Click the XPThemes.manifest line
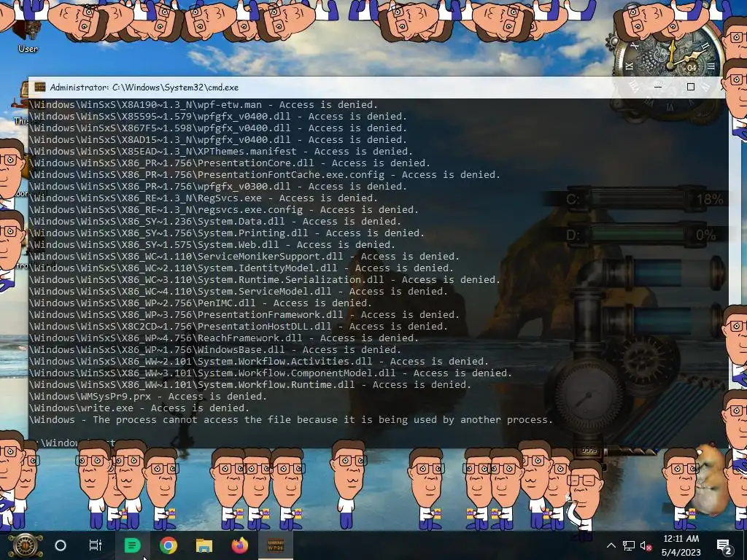This screenshot has width=747, height=560. [x=221, y=152]
